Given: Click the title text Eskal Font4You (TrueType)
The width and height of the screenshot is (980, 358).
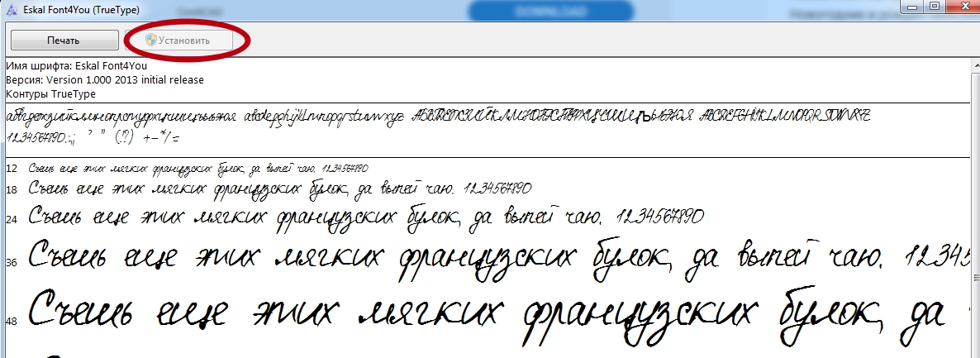Looking at the screenshot, I should click(x=80, y=11).
